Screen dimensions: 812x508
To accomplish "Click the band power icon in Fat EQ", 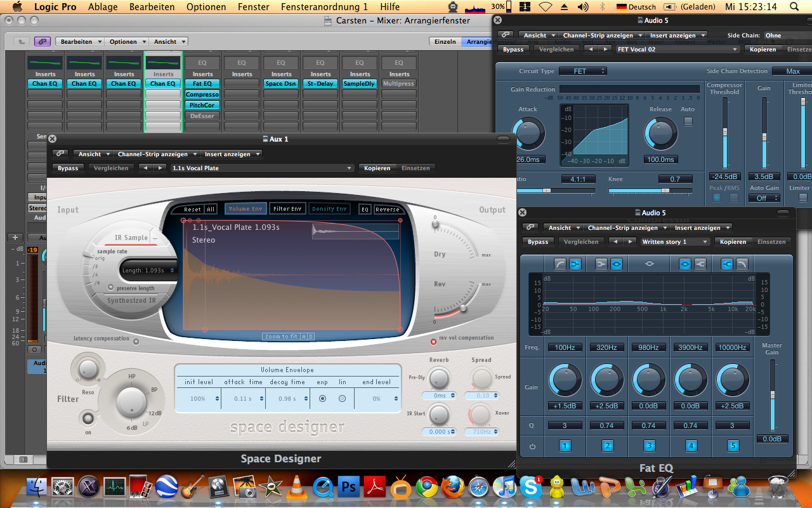I will [532, 446].
